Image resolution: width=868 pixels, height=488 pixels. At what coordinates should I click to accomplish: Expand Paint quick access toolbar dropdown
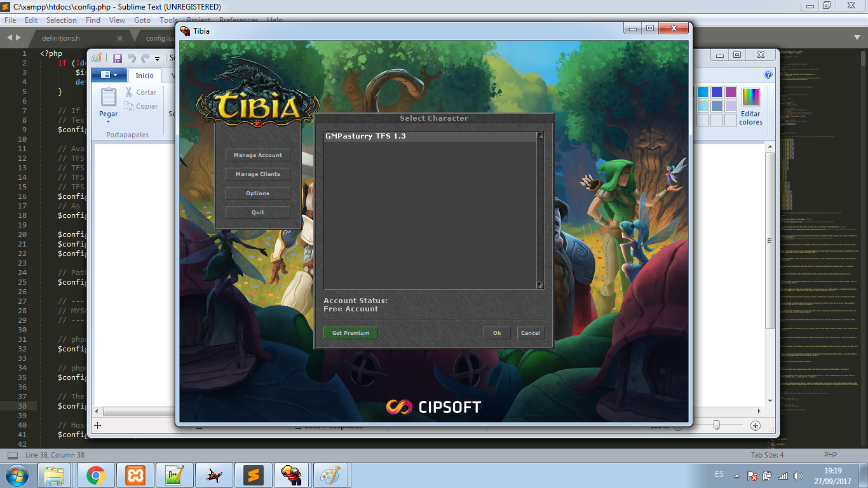[157, 58]
